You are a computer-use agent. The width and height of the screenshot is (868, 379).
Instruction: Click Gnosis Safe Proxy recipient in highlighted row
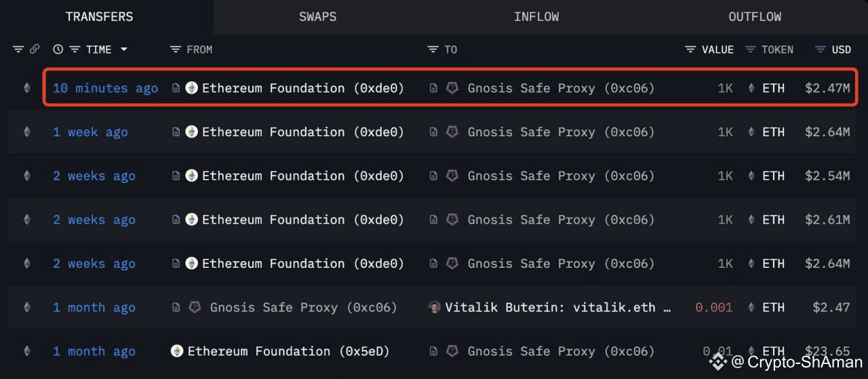point(561,88)
